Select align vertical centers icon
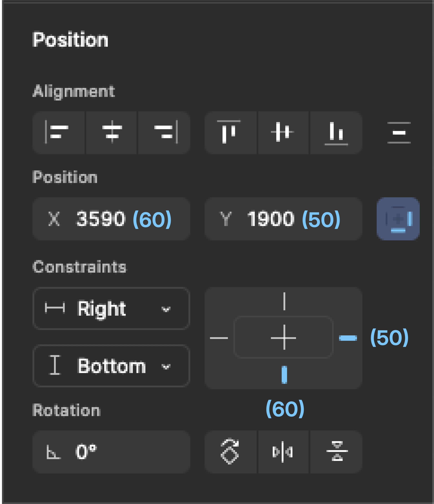The image size is (434, 504). (x=283, y=133)
